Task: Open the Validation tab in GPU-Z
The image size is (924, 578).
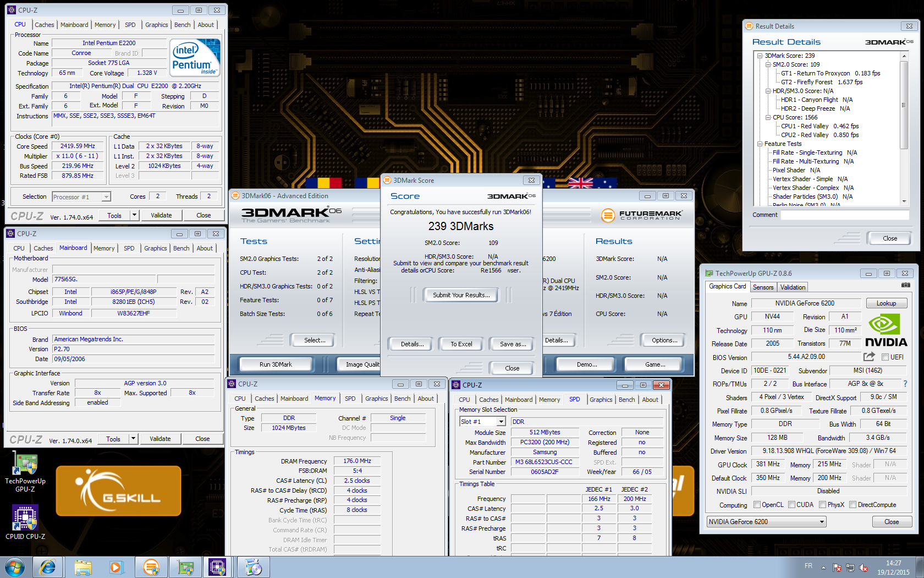Action: (793, 287)
